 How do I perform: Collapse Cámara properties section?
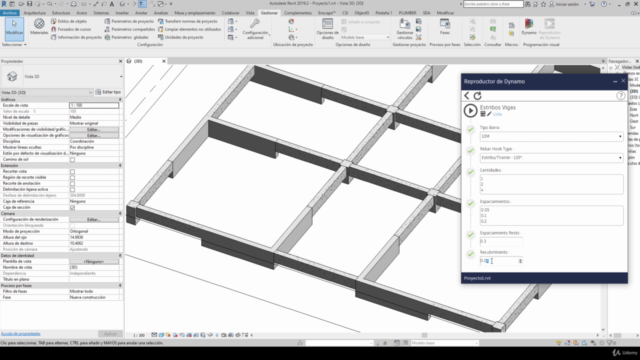click(120, 213)
